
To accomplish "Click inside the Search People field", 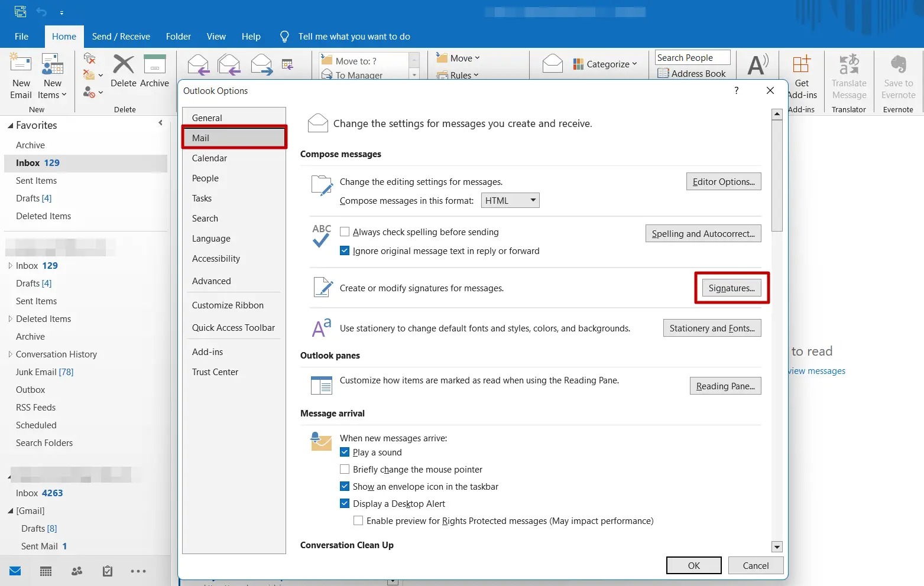I will point(692,57).
